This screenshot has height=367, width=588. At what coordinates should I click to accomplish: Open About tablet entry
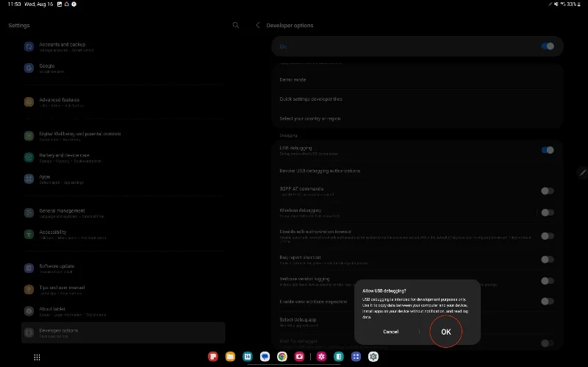[x=123, y=311]
